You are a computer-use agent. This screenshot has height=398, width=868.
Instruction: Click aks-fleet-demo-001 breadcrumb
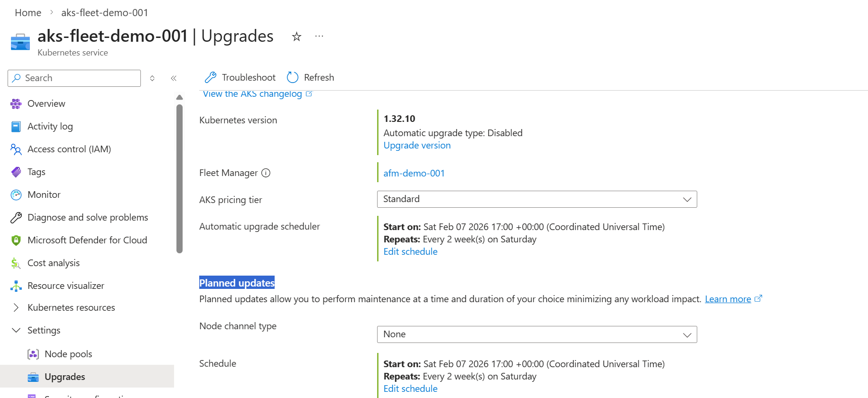pyautogui.click(x=104, y=13)
